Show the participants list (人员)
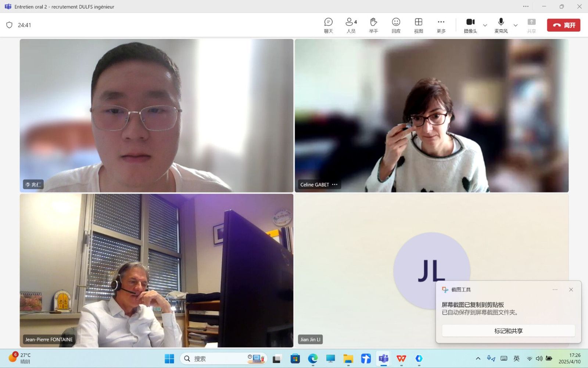 [351, 25]
